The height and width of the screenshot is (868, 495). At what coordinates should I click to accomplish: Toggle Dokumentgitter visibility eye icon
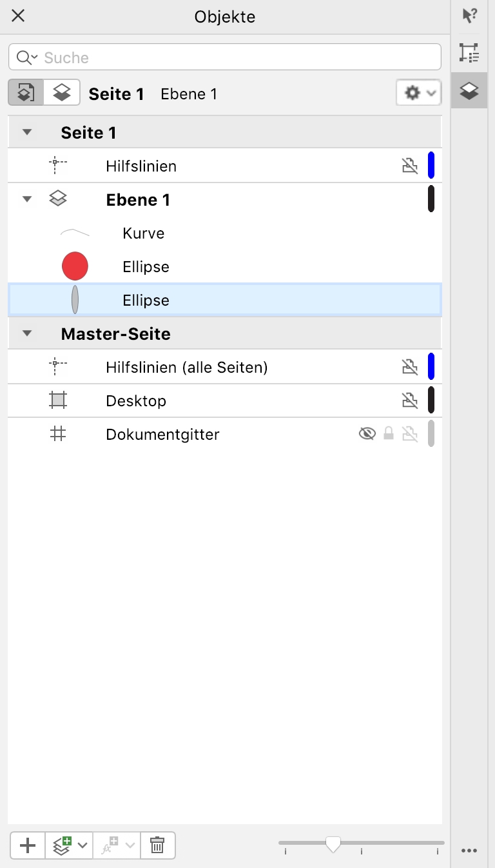click(367, 434)
